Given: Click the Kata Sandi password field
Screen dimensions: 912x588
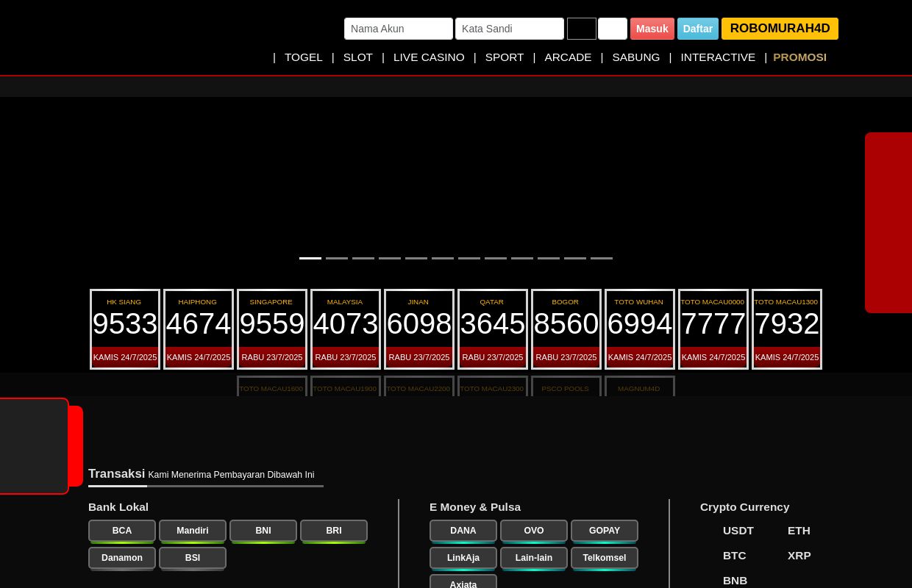Looking at the screenshot, I should [510, 29].
